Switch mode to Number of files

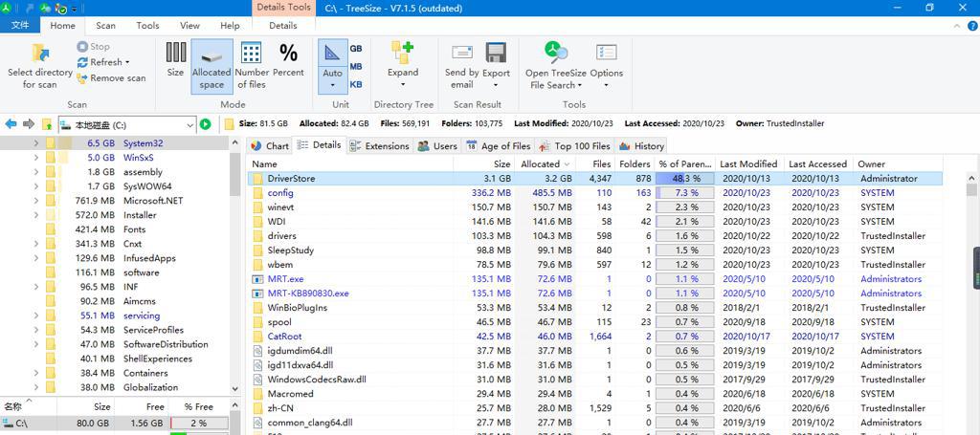(252, 66)
